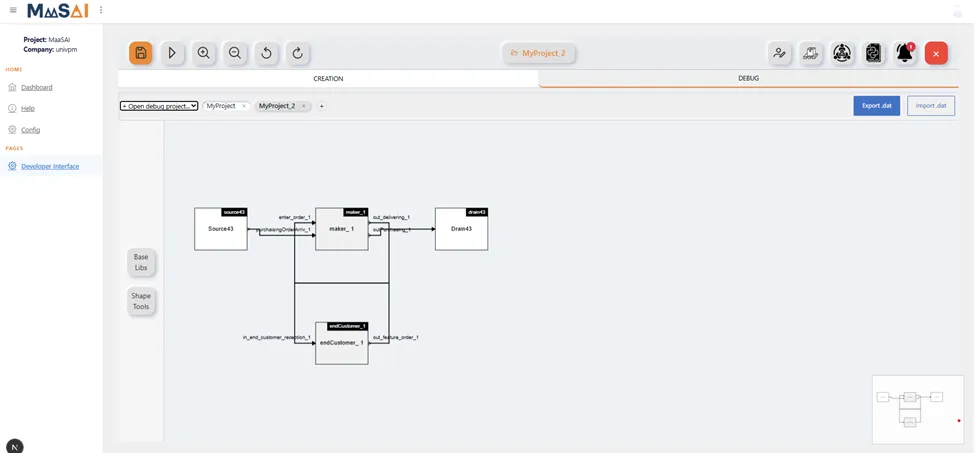Viewport: 975px width, 453px height.
Task: Close the MyProject tab
Action: tap(244, 106)
